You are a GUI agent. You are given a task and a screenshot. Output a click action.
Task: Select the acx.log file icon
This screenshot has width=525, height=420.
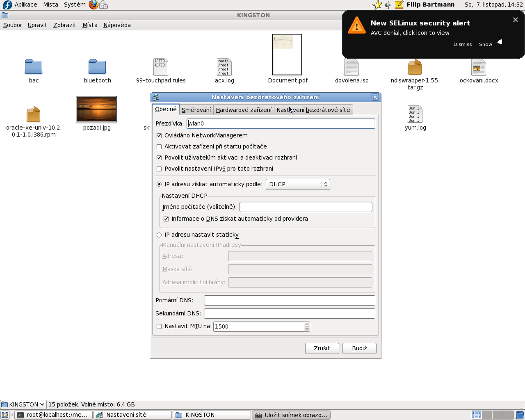coord(224,67)
